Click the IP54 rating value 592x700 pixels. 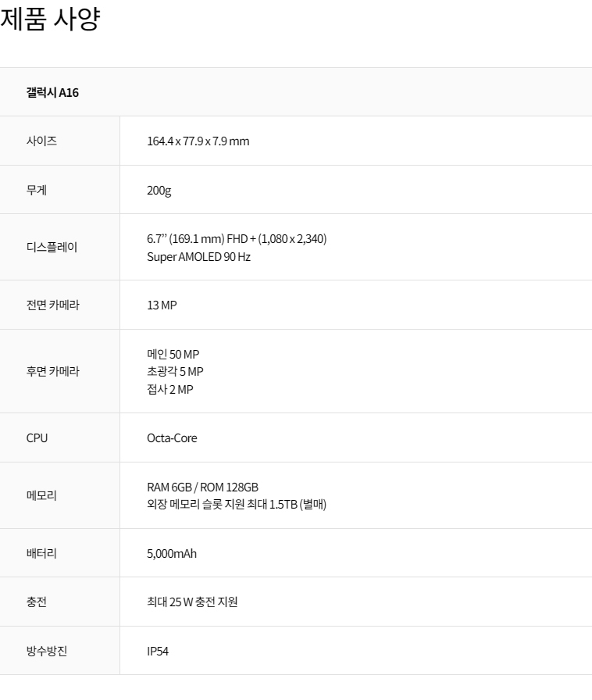pyautogui.click(x=158, y=650)
